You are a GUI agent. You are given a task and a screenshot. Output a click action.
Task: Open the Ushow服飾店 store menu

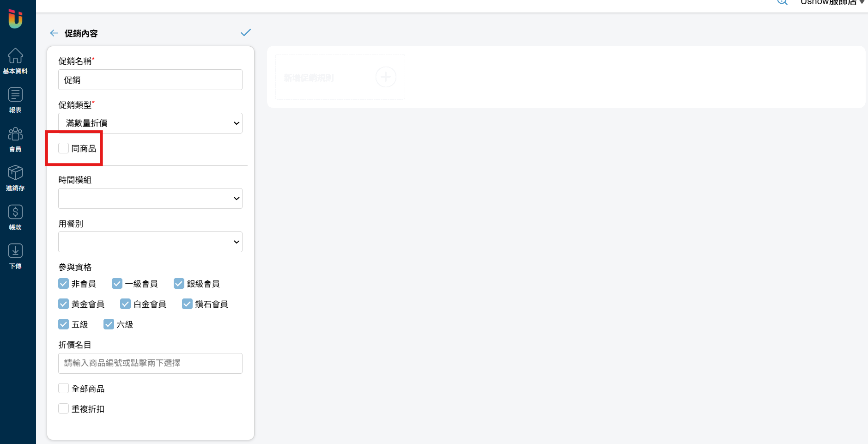(x=832, y=2)
